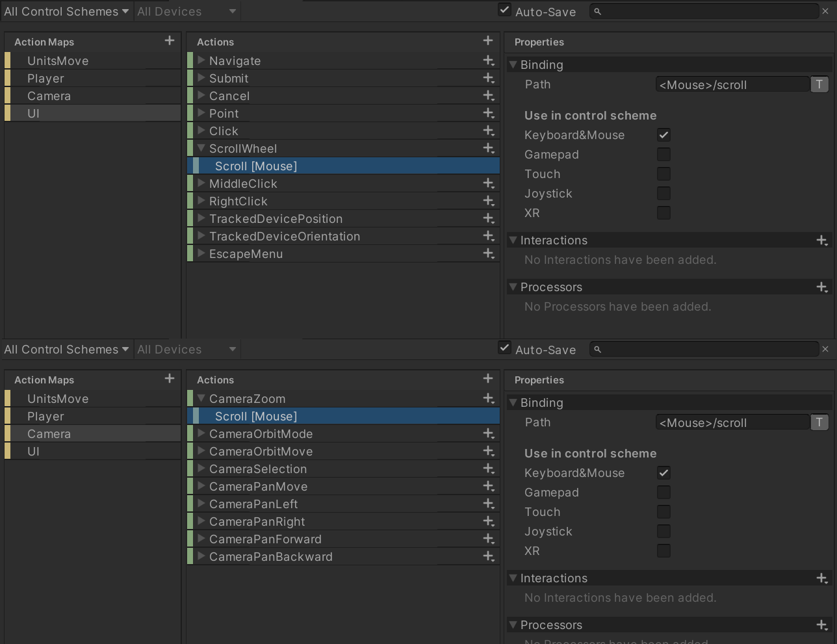Click the search field in the upper toolbar

point(704,11)
